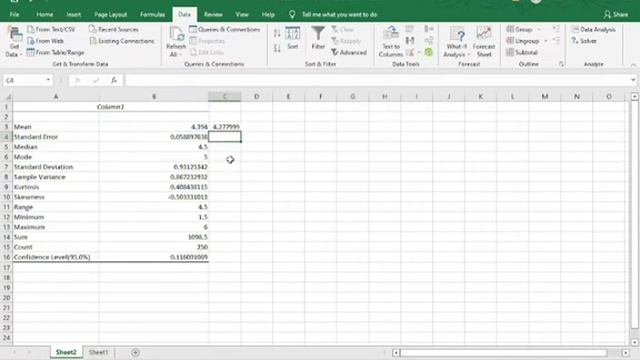
Task: Select the Sheet2 tab
Action: pyautogui.click(x=66, y=352)
